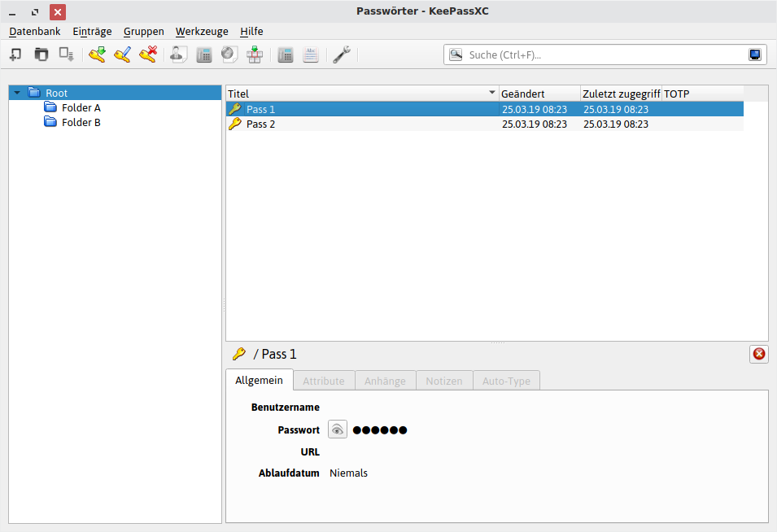Open the Einträge menu

click(x=92, y=31)
